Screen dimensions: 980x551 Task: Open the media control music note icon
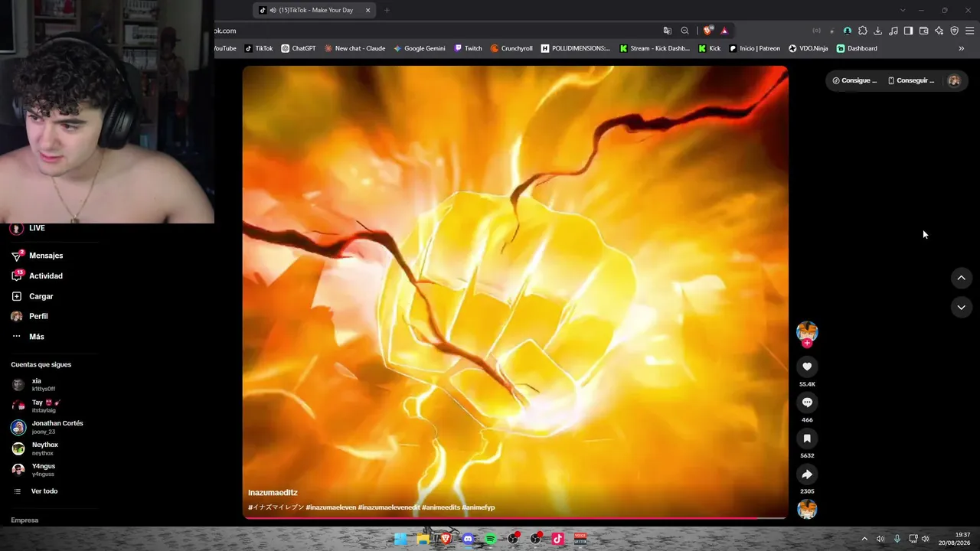tap(893, 31)
